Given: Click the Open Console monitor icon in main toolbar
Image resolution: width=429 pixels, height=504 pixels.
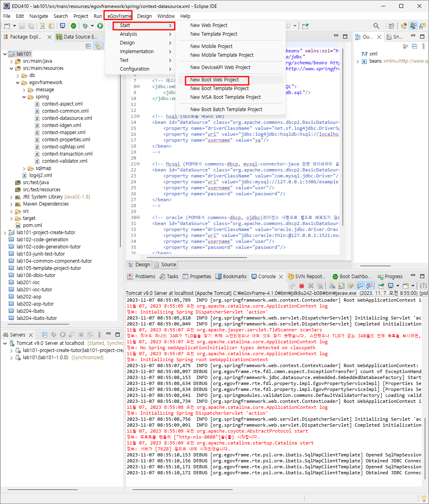Looking at the screenshot, I should pyautogui.click(x=62, y=26).
